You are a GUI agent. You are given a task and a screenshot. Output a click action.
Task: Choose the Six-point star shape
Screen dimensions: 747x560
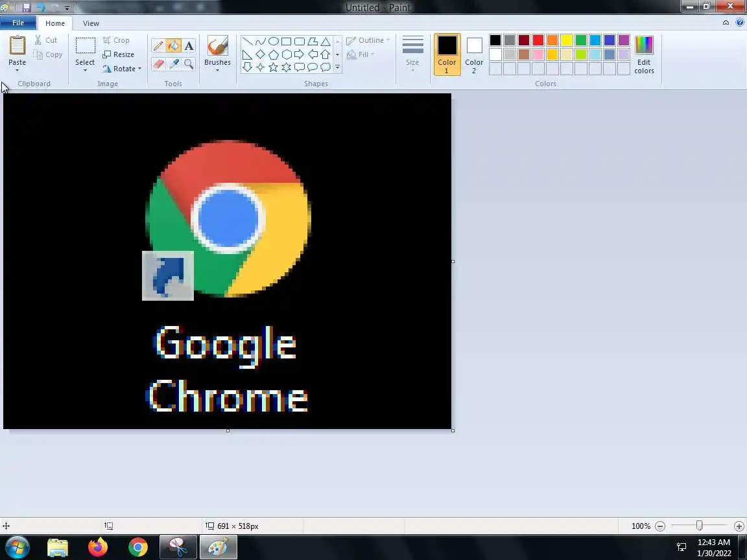coord(287,67)
